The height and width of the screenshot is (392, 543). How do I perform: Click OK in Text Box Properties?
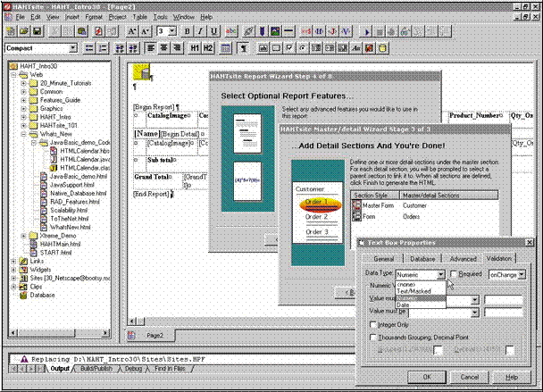[x=427, y=377]
